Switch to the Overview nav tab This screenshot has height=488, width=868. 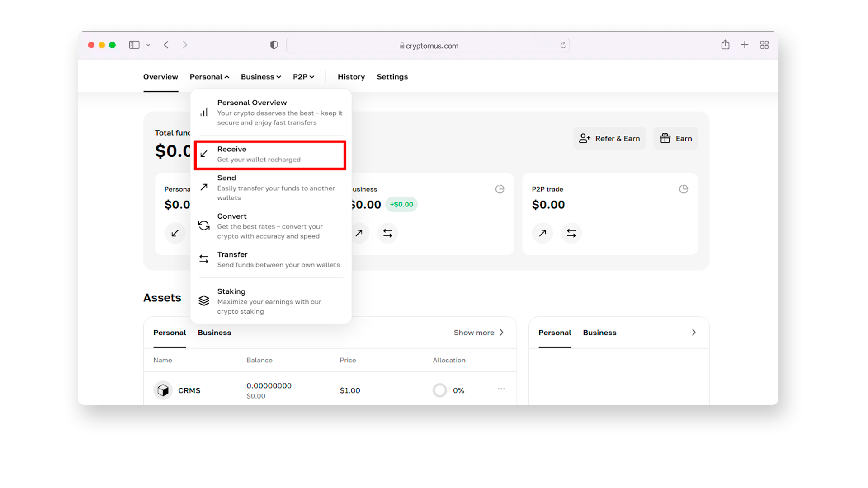pyautogui.click(x=160, y=77)
